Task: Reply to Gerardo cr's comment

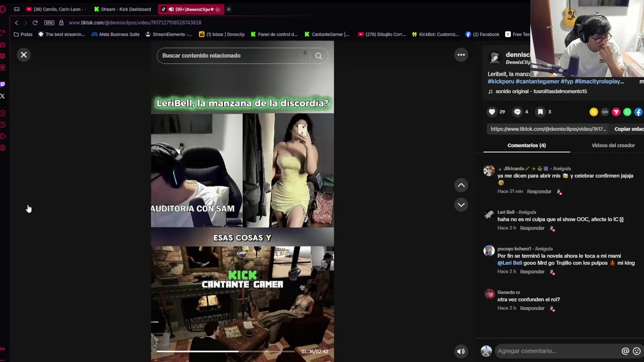Action: [532, 308]
